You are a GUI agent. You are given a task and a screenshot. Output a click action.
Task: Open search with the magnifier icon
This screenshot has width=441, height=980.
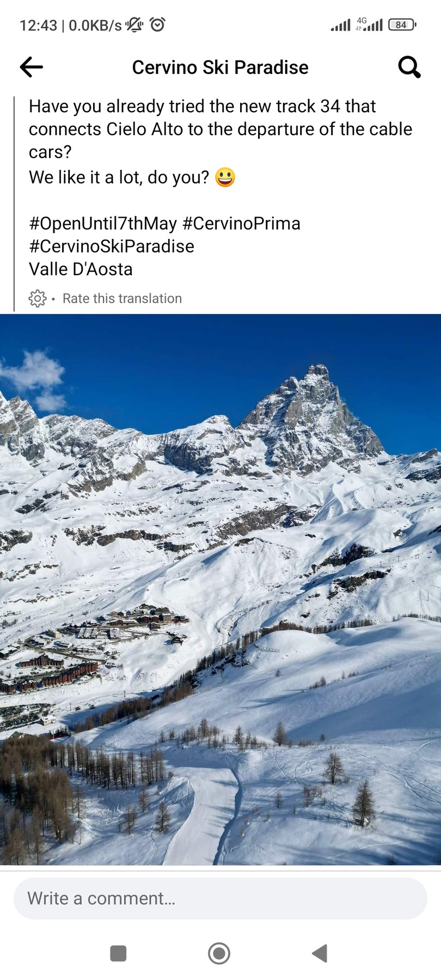coord(409,67)
